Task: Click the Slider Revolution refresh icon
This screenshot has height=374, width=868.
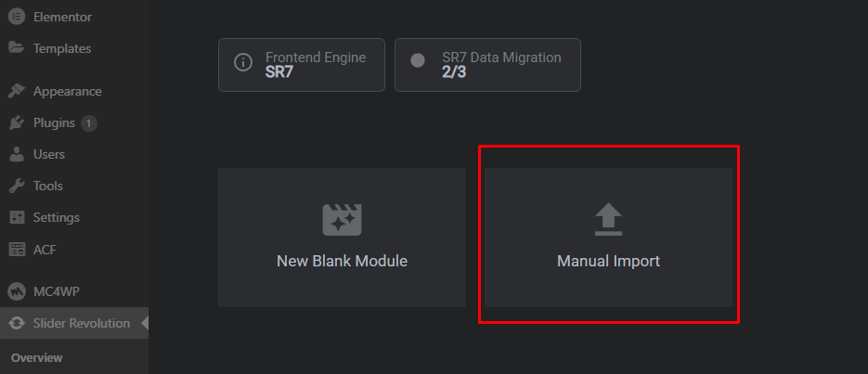Action: [17, 323]
